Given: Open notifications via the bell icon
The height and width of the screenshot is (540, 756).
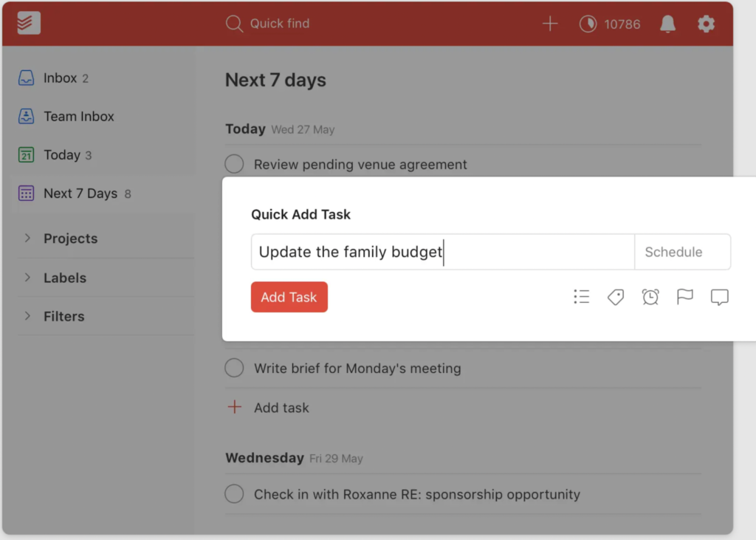Looking at the screenshot, I should click(667, 24).
